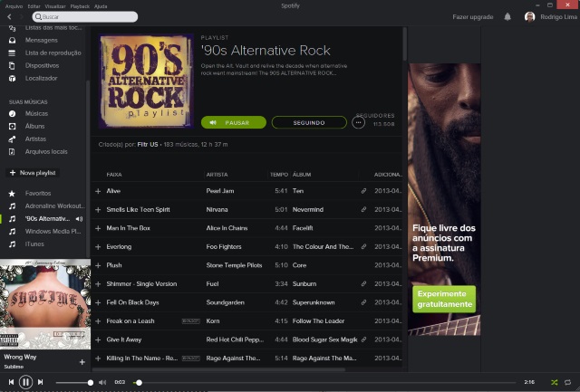Open Dispositivos icon in sidebar
The image size is (580, 392).
(12, 65)
